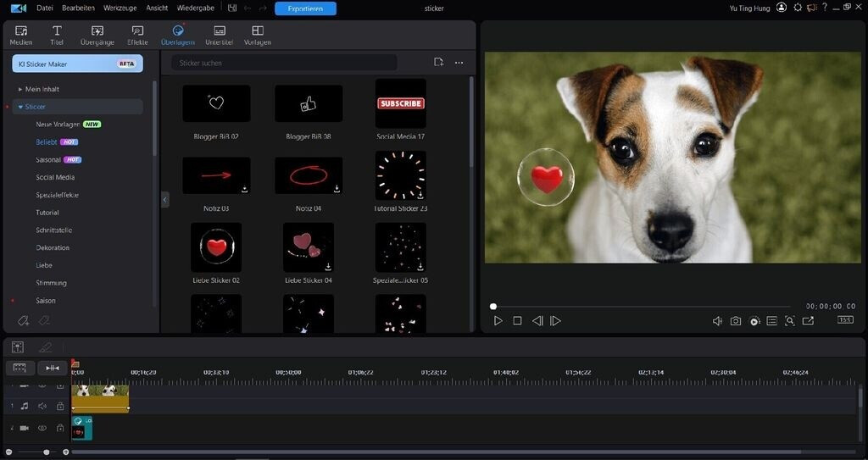Click the Exportieren button

[x=305, y=8]
